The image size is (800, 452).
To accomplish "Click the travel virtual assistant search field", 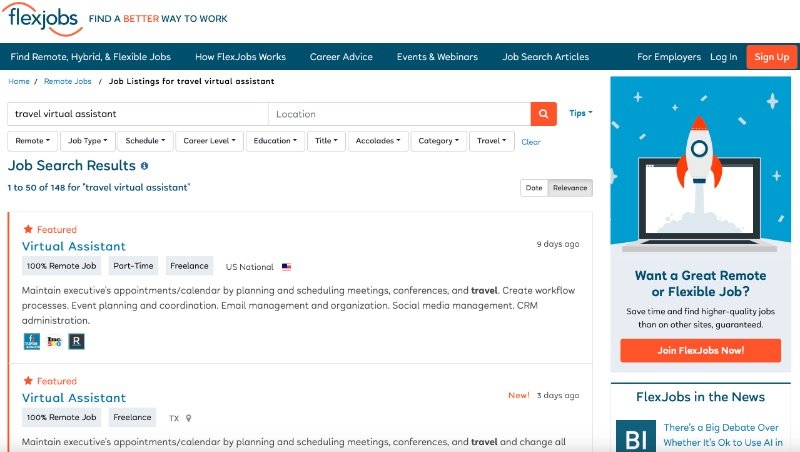I will coord(138,114).
